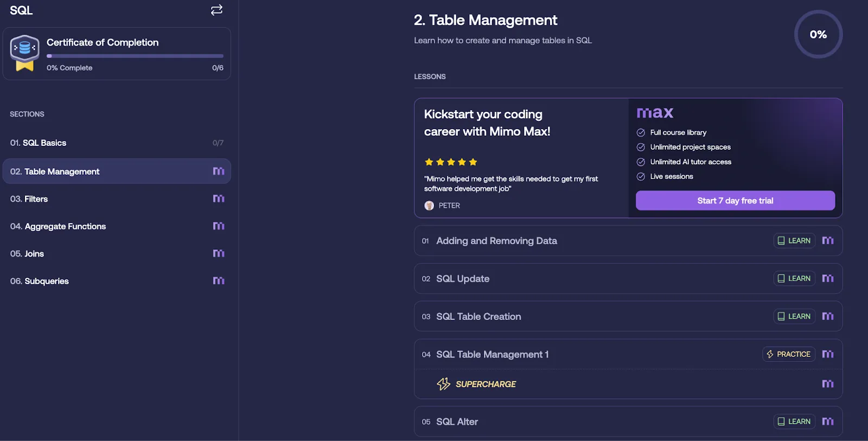This screenshot has height=441, width=868.
Task: Open the Aggregate Functions section
Action: 117,226
